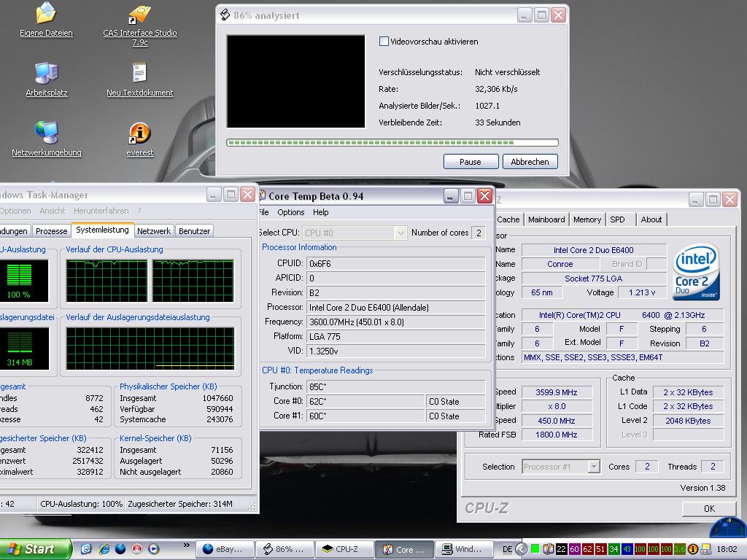
Task: Open the Eigene Dateien desktop icon
Action: click(46, 19)
